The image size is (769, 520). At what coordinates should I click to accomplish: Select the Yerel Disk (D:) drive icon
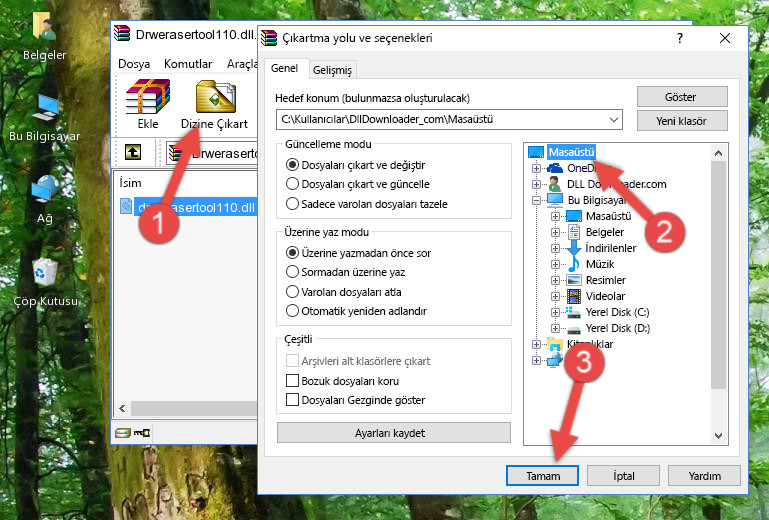pos(573,329)
